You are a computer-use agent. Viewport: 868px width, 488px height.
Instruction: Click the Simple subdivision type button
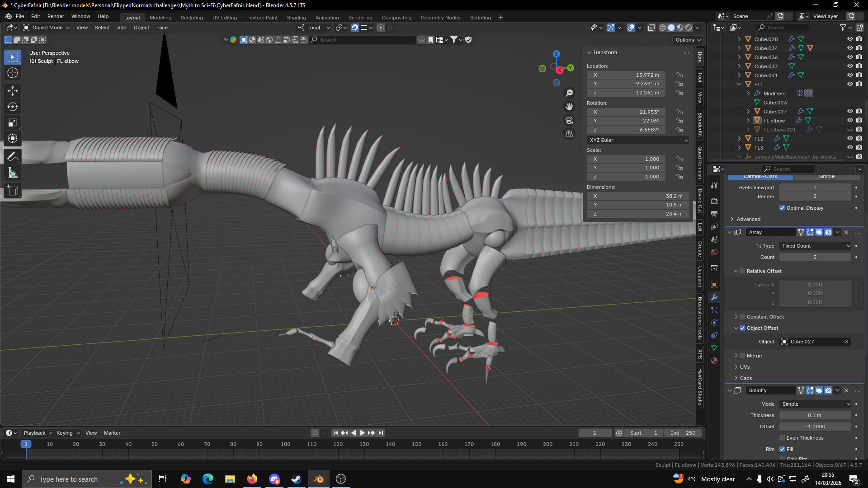(x=826, y=177)
